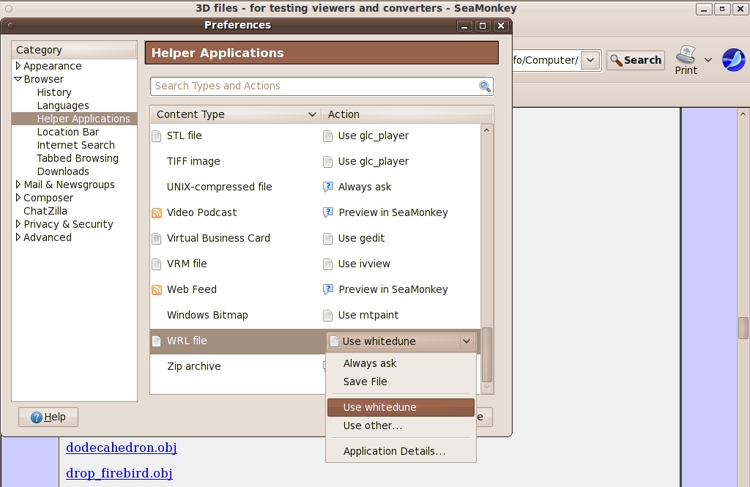
Task: Click the Always ask icon for UNIX-compressed file
Action: click(x=328, y=187)
